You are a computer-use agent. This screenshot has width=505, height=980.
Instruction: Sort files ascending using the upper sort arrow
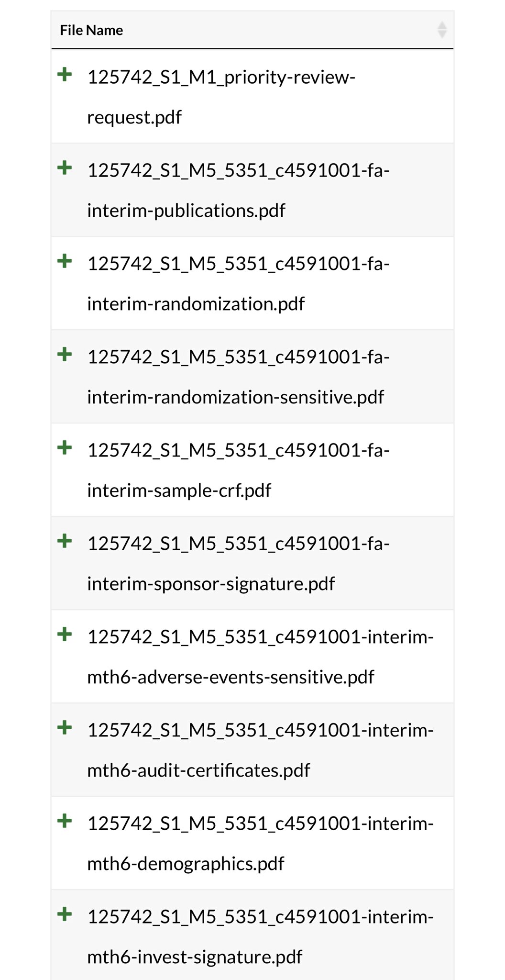point(442,26)
